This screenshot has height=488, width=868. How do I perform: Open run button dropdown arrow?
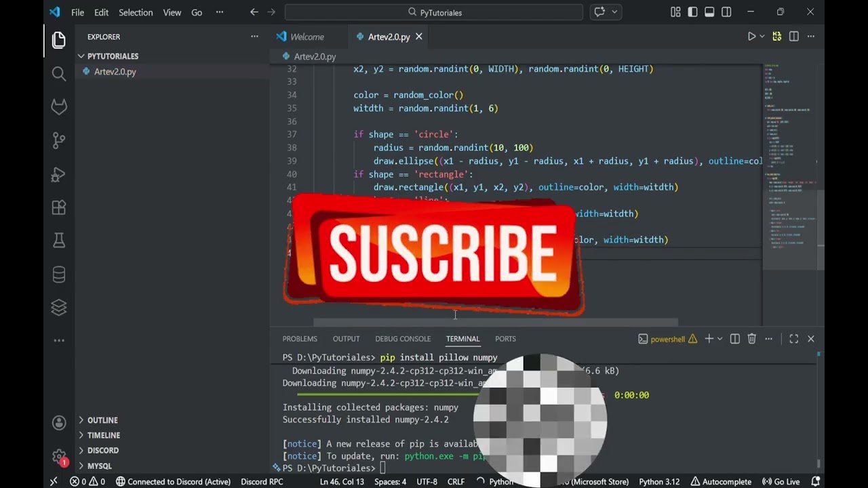click(762, 37)
